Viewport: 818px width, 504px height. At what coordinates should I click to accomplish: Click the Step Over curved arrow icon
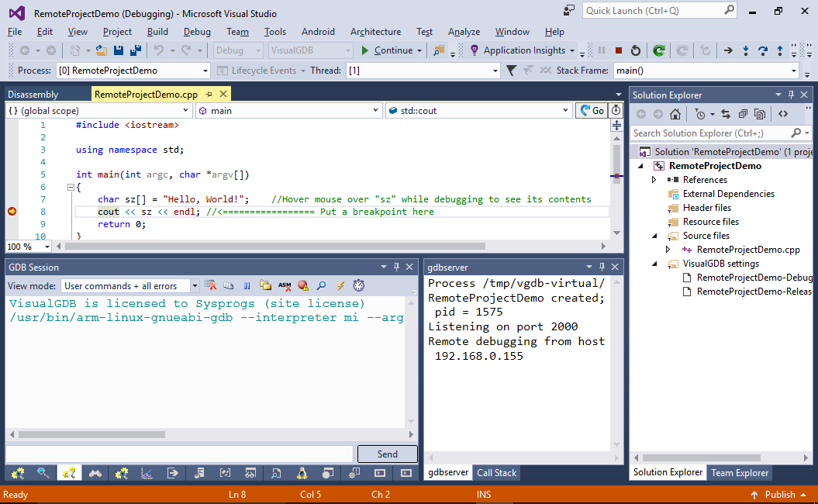pos(763,50)
